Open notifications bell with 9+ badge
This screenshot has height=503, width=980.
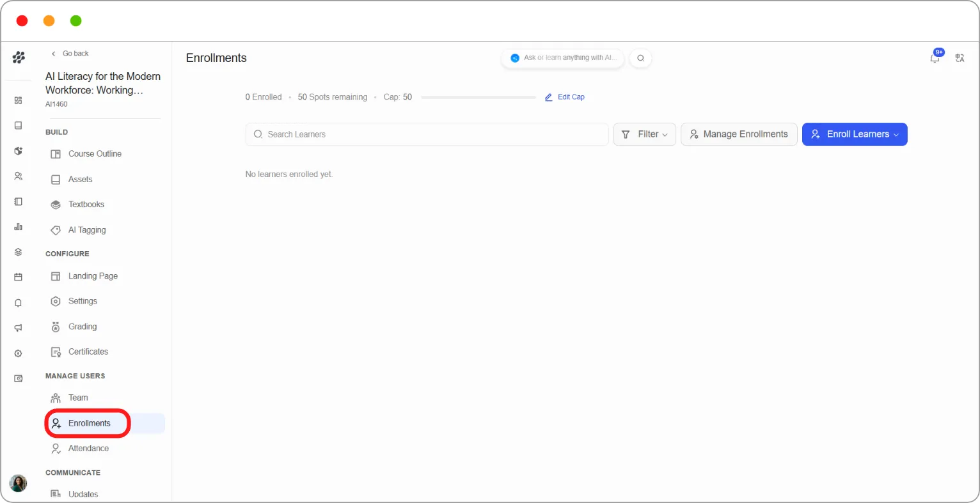coord(935,57)
